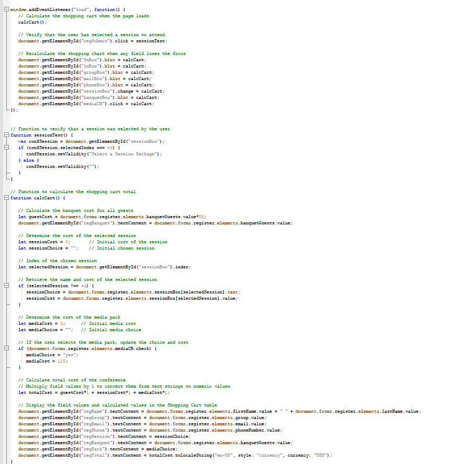The width and height of the screenshot is (476, 464).
Task: Click the comment 'Retrieve the name and cost of the selected session'
Action: pos(87,279)
